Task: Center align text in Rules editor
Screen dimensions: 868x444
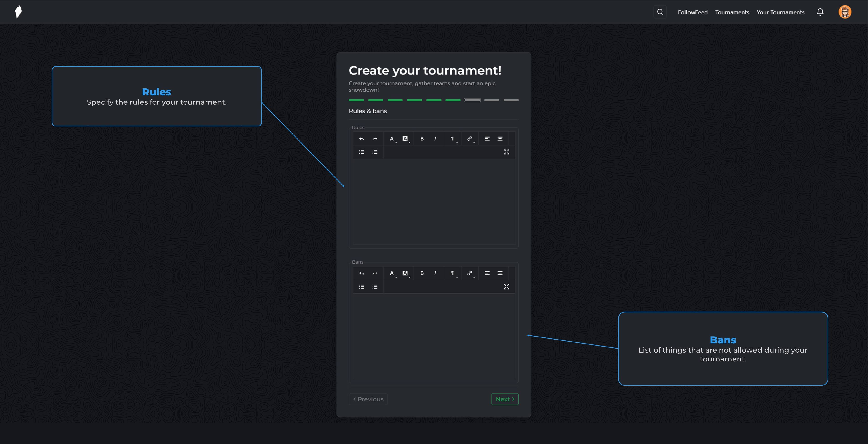Action: 500,139
